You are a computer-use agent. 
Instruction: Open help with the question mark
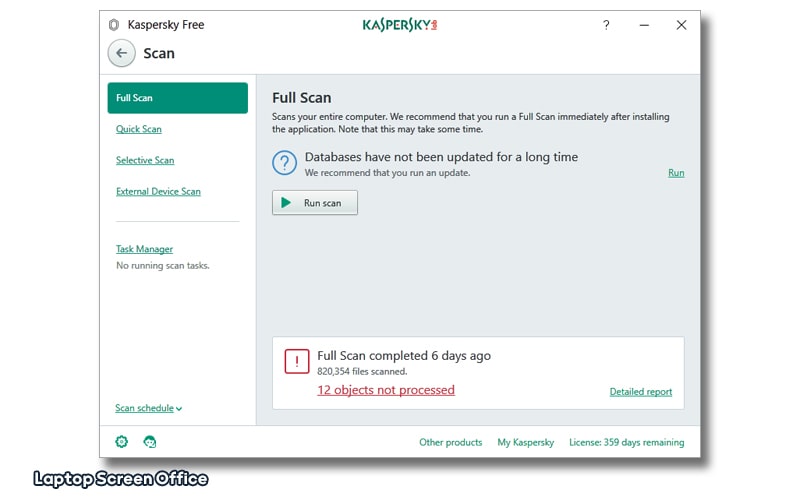[x=606, y=25]
